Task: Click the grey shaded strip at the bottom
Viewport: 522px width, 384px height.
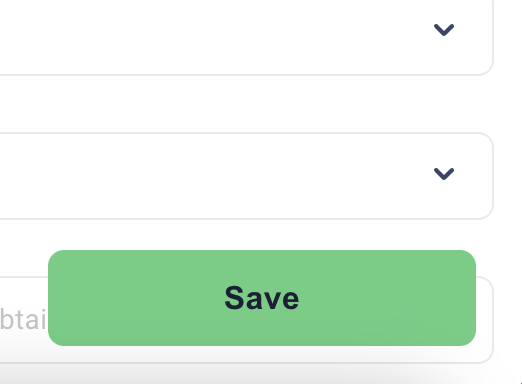Action: (261, 374)
